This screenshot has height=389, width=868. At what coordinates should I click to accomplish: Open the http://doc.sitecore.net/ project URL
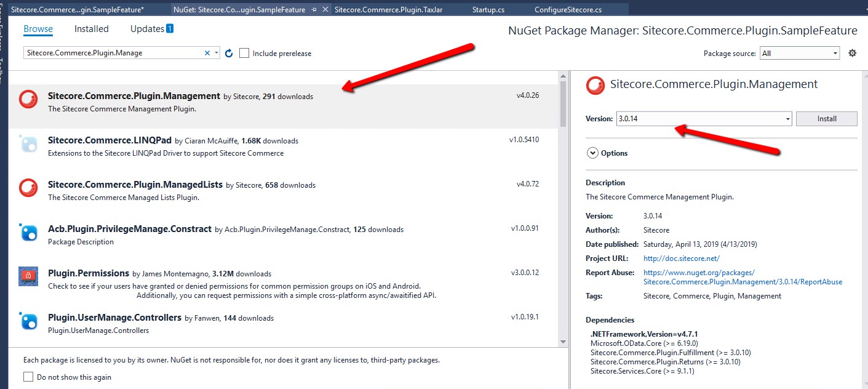(682, 259)
